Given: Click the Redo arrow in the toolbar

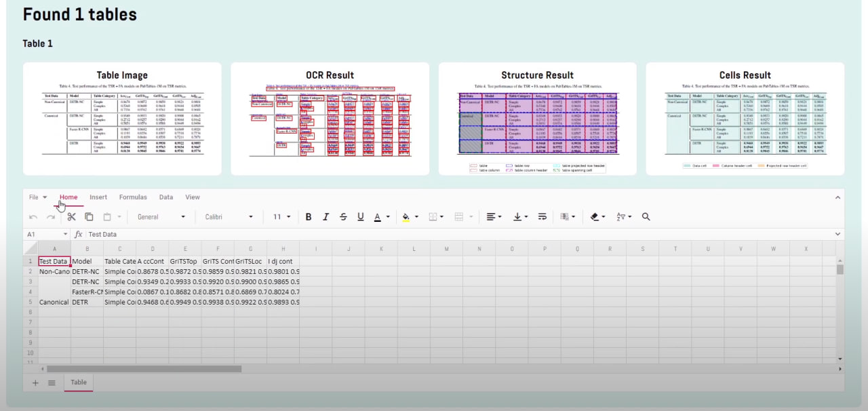Looking at the screenshot, I should click(x=51, y=217).
